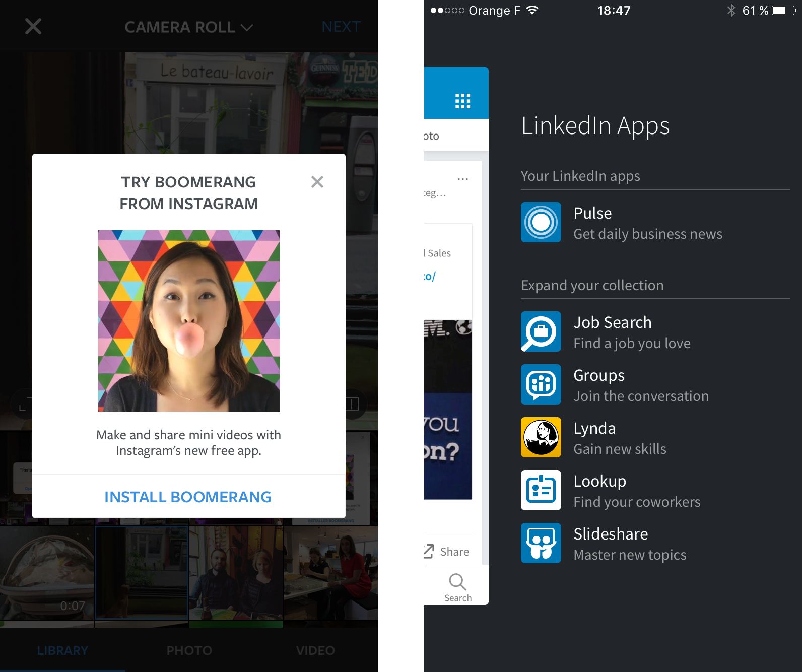
Task: Select the red-dress woman photo thumbnail
Action: click(331, 573)
